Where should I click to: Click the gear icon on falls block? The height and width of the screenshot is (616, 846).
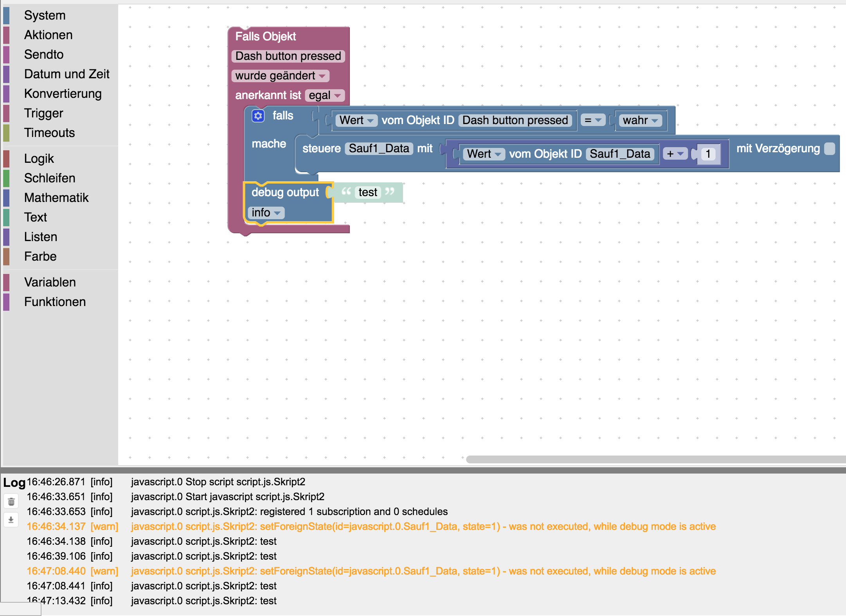point(258,116)
